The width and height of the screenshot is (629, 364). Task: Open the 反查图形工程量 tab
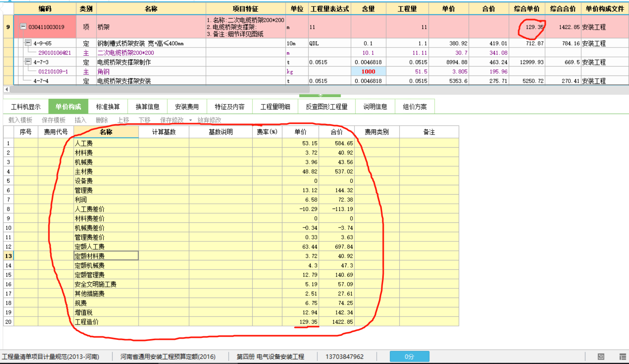[x=327, y=106]
